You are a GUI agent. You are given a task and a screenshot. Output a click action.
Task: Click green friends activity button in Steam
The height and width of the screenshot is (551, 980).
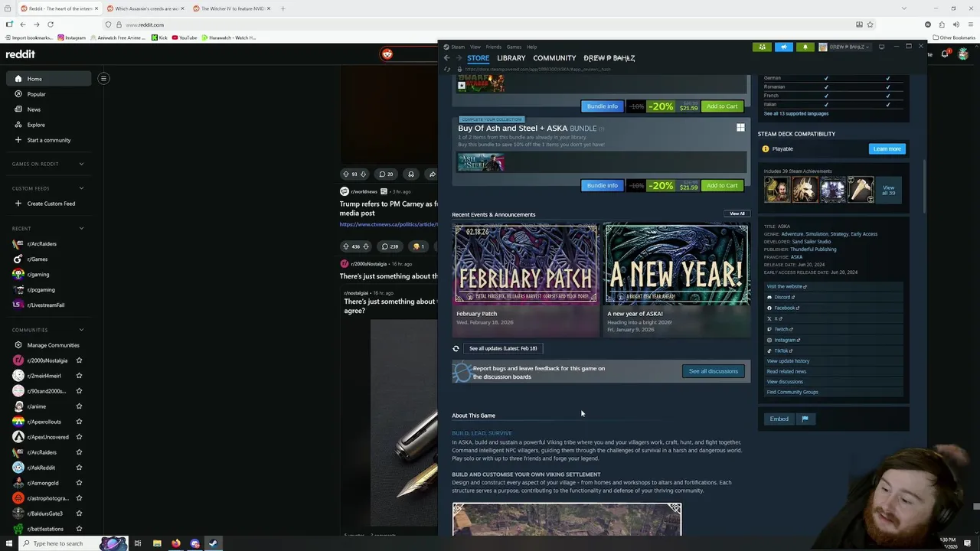(x=762, y=47)
